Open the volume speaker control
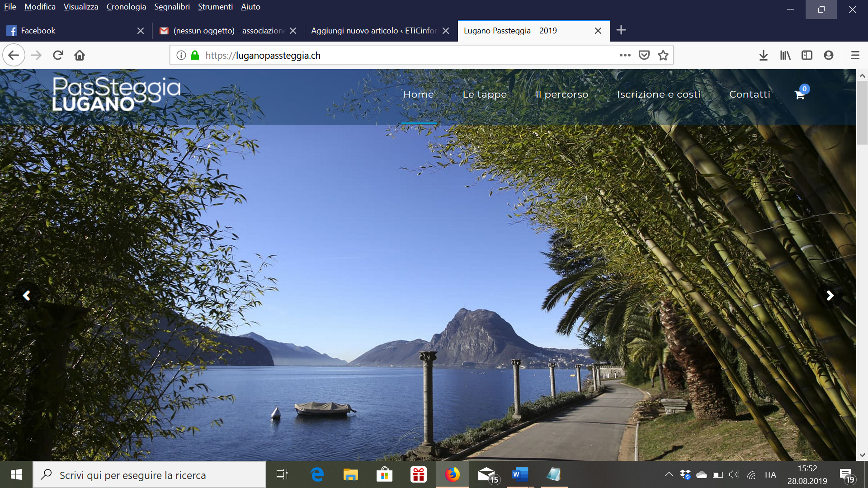 [734, 474]
